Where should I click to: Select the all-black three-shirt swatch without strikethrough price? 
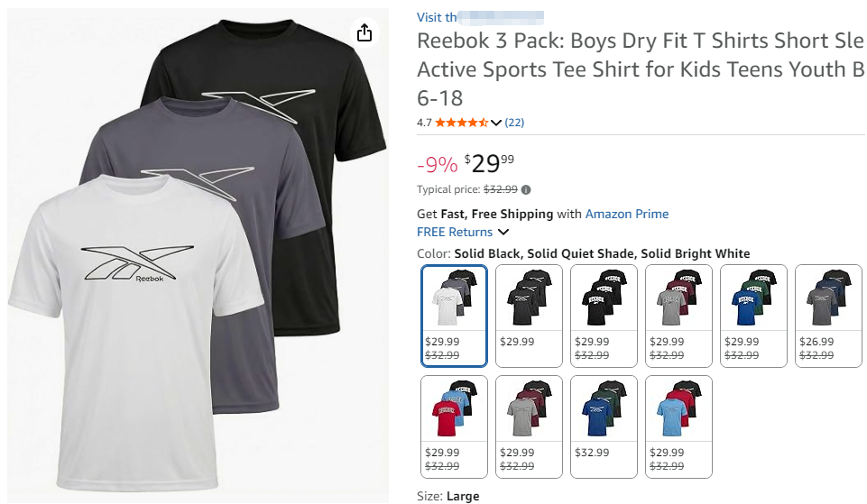(530, 316)
